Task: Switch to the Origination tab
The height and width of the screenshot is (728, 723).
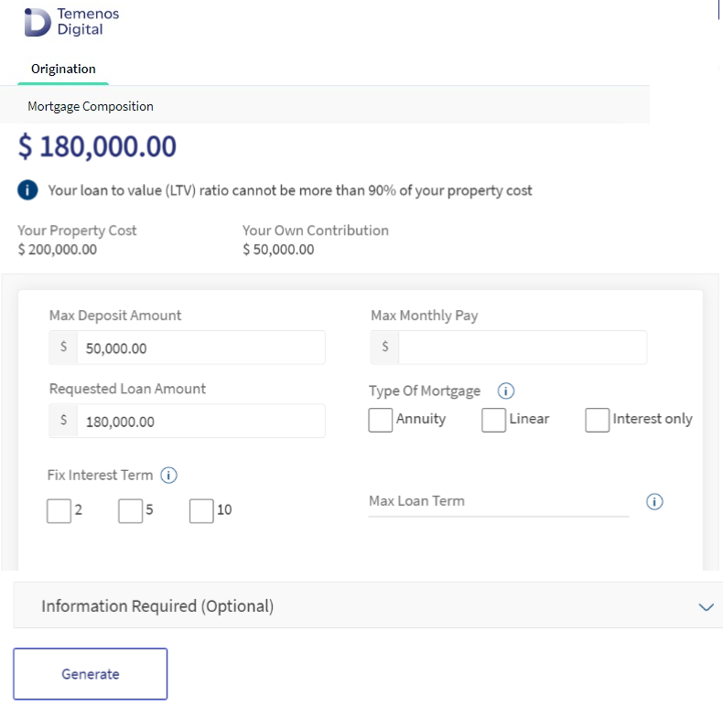Action: coord(63,70)
